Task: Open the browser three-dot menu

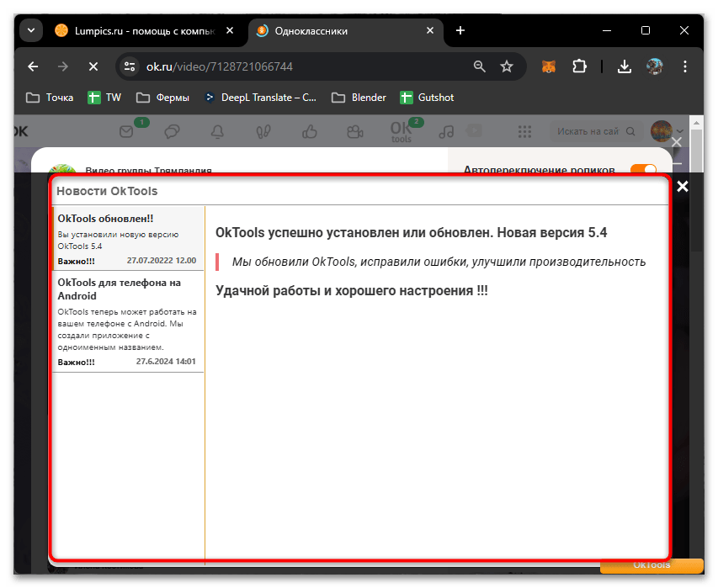Action: click(684, 66)
